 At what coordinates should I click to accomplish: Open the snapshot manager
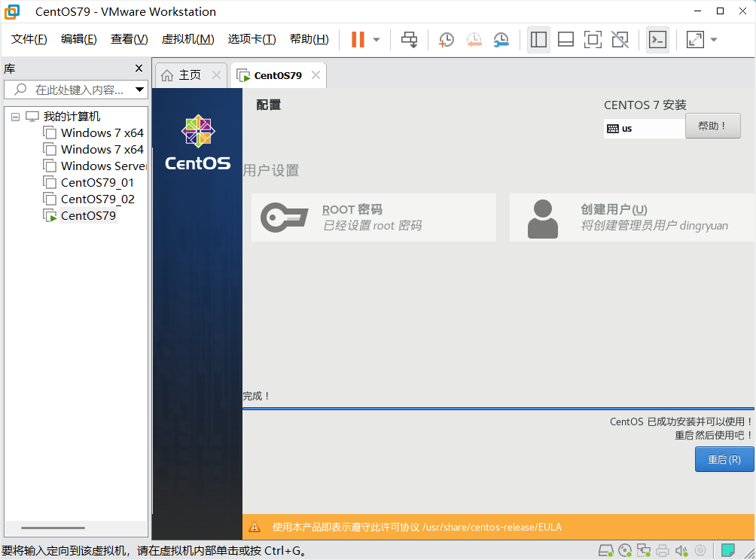501,40
